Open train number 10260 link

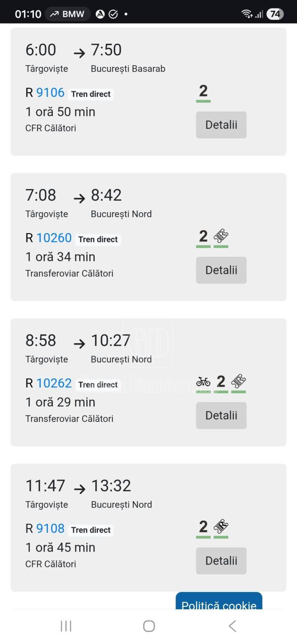pos(54,238)
